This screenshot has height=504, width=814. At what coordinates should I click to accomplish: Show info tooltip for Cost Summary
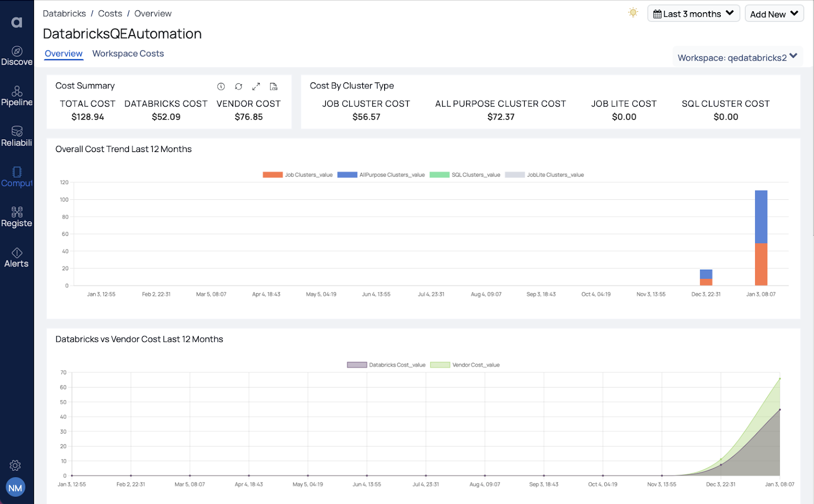click(x=220, y=86)
